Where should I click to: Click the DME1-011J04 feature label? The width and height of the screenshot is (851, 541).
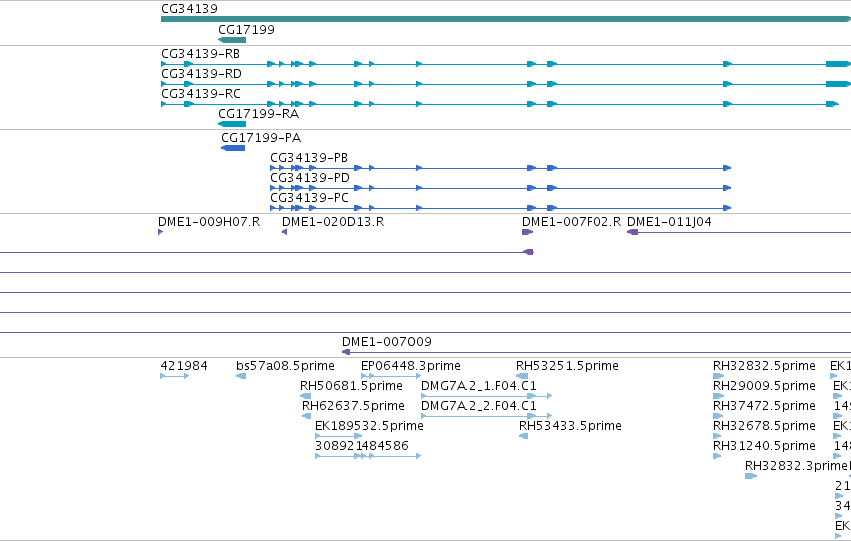tap(669, 222)
